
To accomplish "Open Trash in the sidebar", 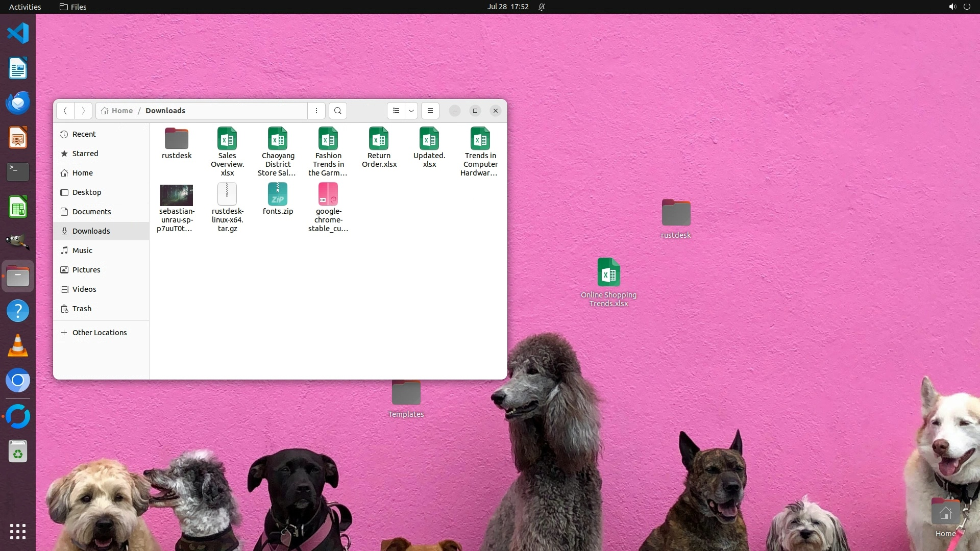I will pos(82,309).
